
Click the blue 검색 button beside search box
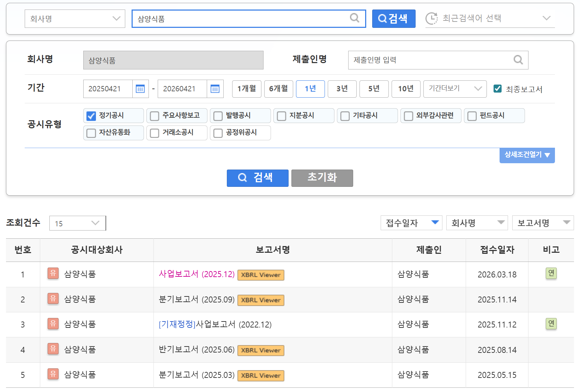[394, 19]
